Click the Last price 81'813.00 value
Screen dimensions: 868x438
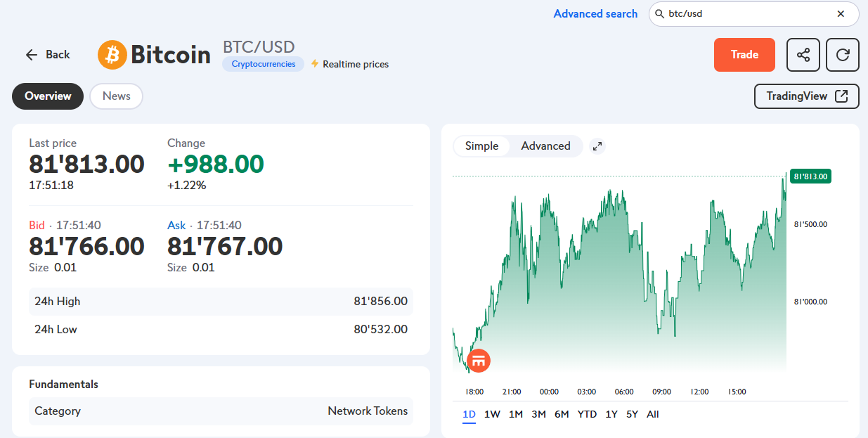[x=86, y=164]
